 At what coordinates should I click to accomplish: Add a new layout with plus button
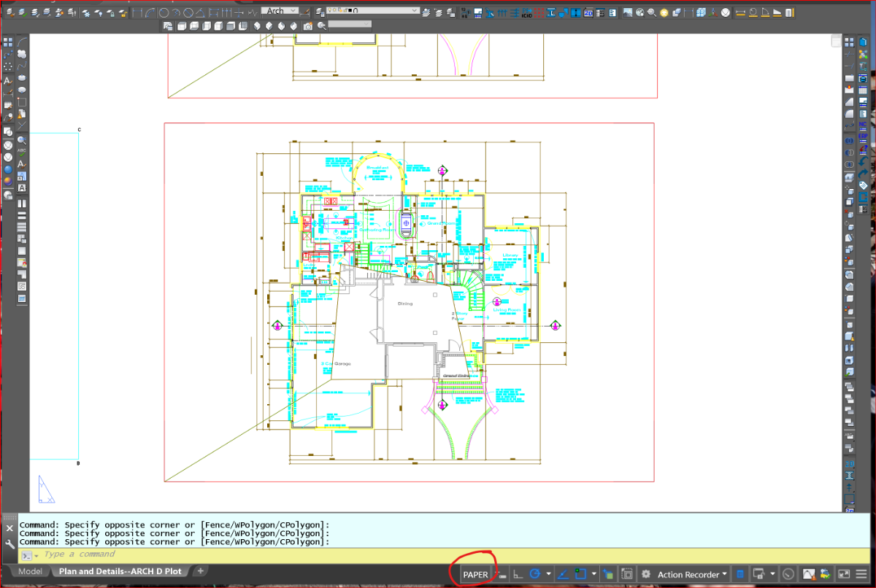tap(201, 571)
